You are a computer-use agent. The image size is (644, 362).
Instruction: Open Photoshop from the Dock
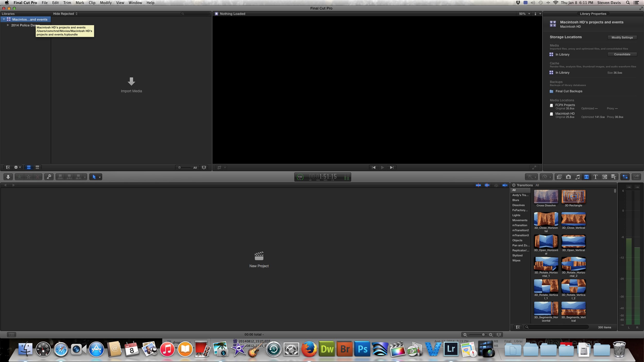pos(362,349)
